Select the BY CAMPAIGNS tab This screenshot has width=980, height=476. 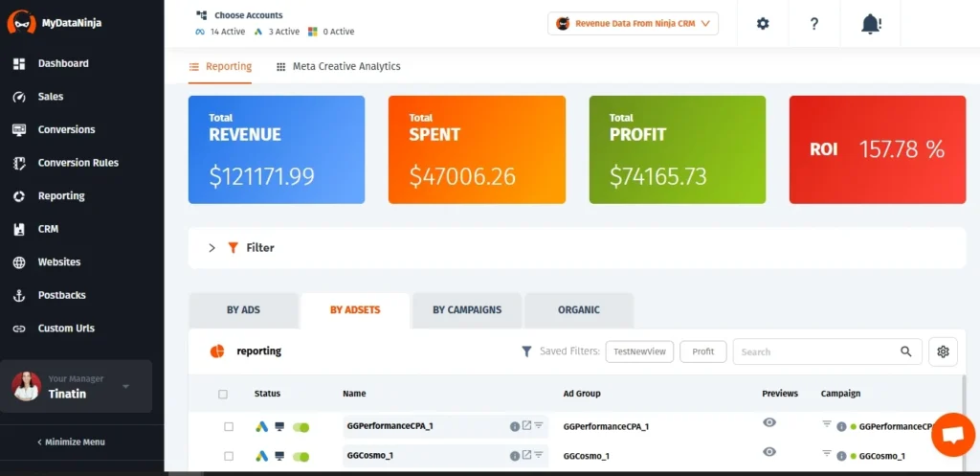coord(467,310)
